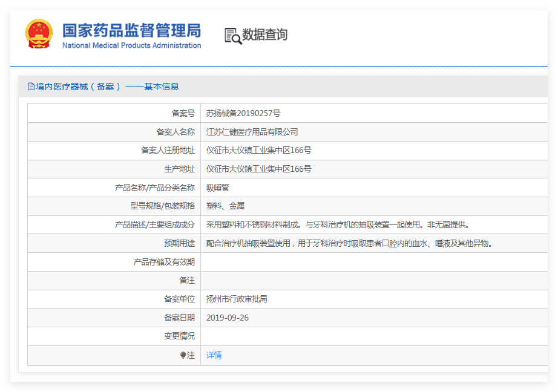Image resolution: width=558 pixels, height=392 pixels.
Task: Click the specification value 塑料、金属
Action: click(225, 206)
